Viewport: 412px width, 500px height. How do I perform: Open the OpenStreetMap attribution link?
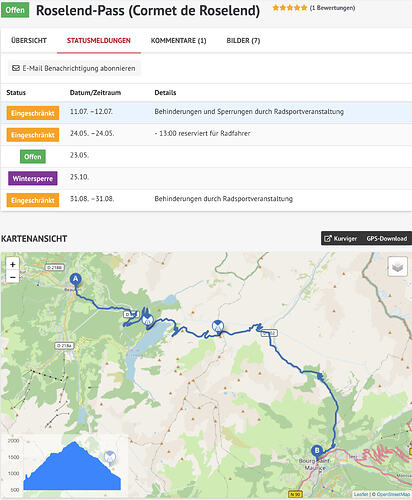point(394,494)
